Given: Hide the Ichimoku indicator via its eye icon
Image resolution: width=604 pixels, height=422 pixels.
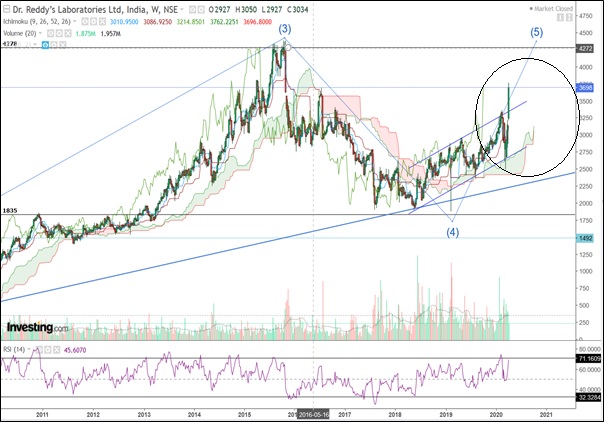Looking at the screenshot, I should pyautogui.click(x=85, y=22).
